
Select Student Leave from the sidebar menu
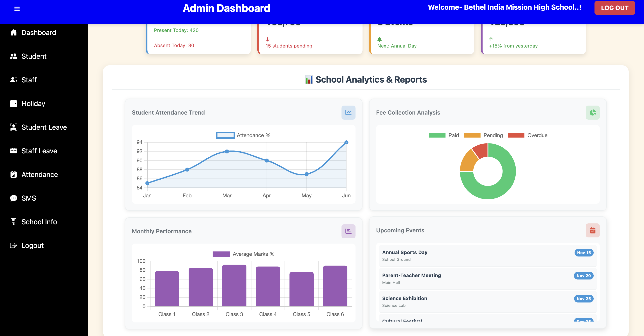[x=13, y=127]
